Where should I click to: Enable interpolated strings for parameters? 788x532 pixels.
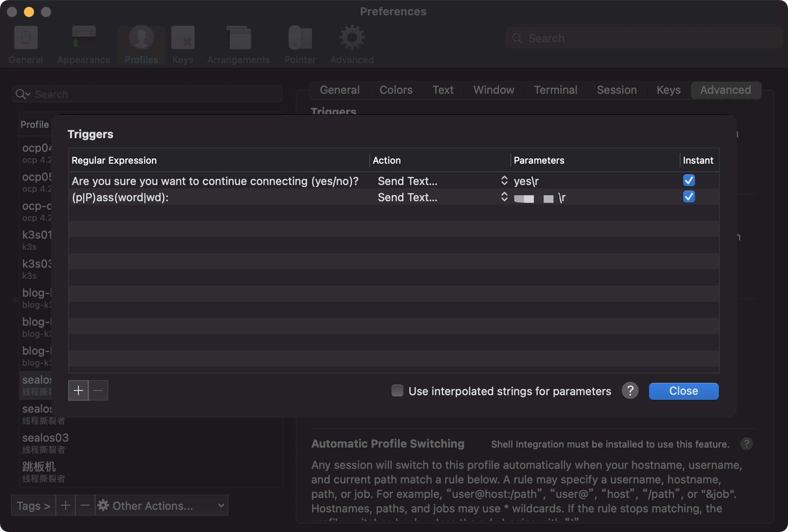pyautogui.click(x=397, y=390)
